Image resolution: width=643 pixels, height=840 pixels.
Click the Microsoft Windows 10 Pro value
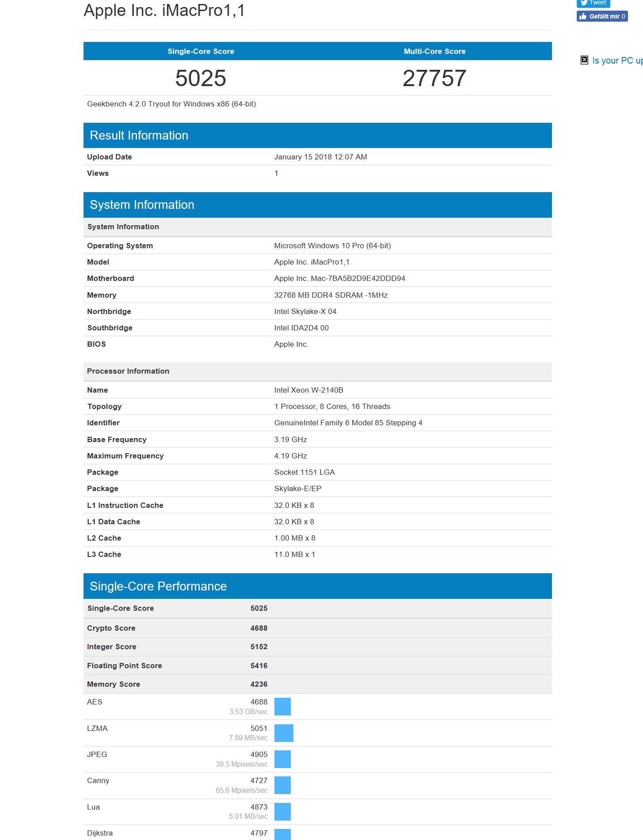[x=332, y=246]
